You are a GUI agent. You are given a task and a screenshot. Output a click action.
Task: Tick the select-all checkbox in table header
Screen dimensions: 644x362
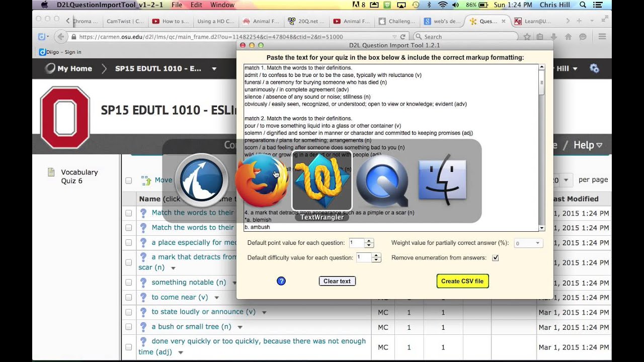coord(129,180)
